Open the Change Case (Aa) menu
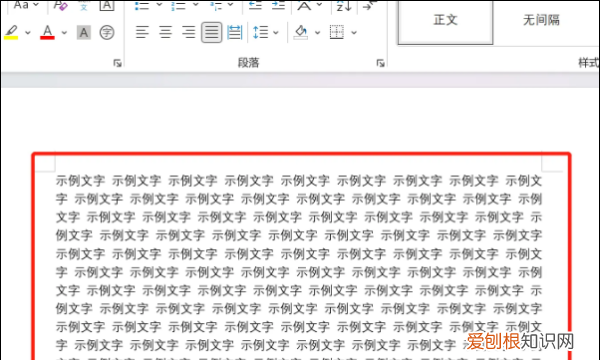 pos(26,5)
